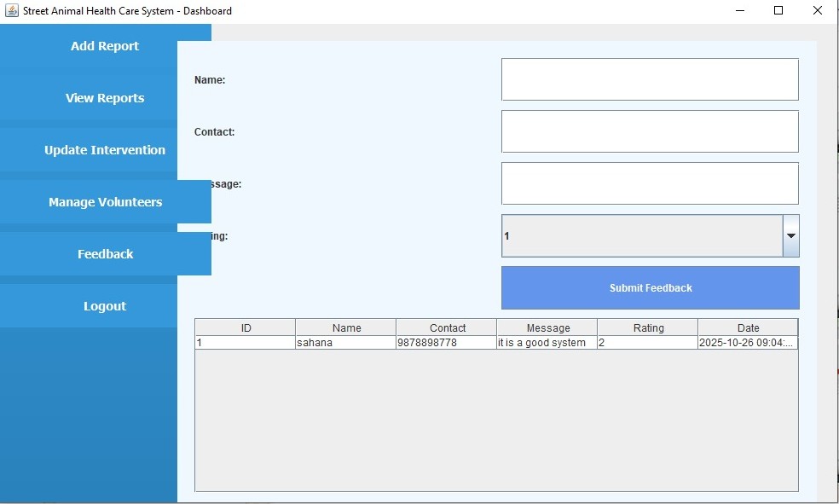This screenshot has width=839, height=504.
Task: Click Logout in the sidebar
Action: (x=104, y=306)
